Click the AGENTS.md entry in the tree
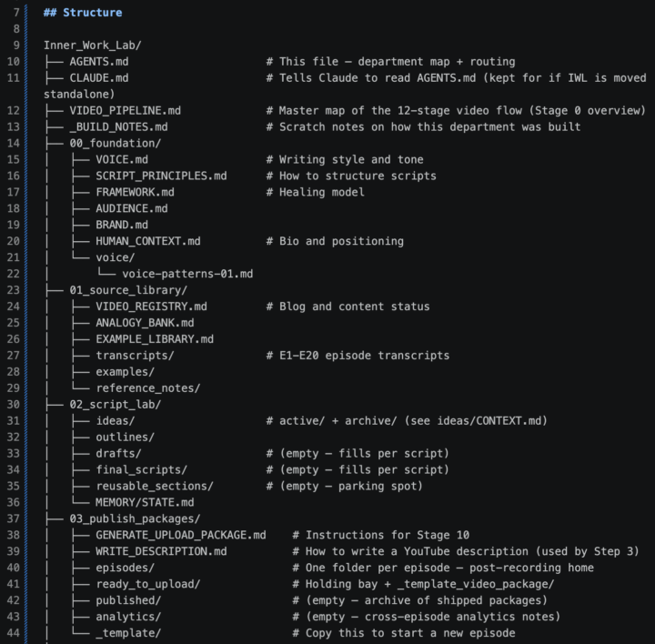Screen dimensions: 655x644 coord(99,61)
